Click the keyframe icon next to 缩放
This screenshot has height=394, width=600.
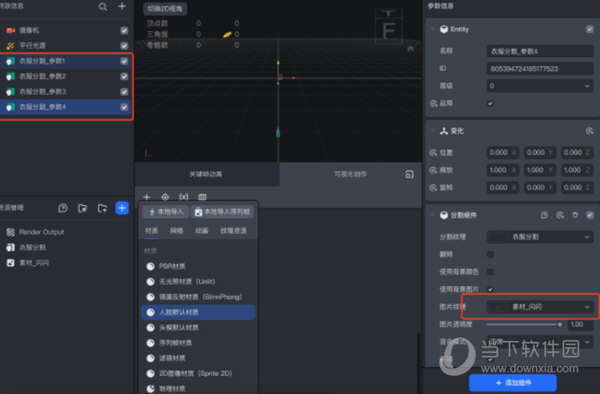click(433, 170)
